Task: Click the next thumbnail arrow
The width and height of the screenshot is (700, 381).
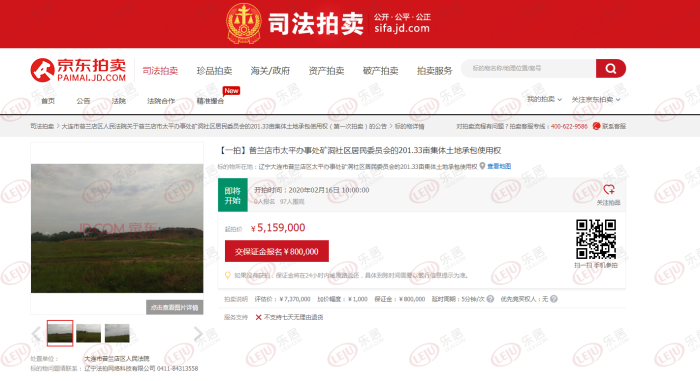Action: [x=198, y=333]
